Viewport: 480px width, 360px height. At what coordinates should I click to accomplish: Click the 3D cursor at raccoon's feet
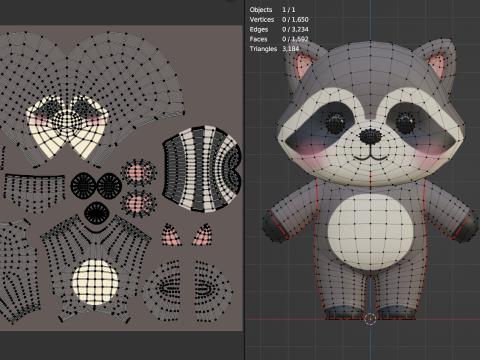370,319
